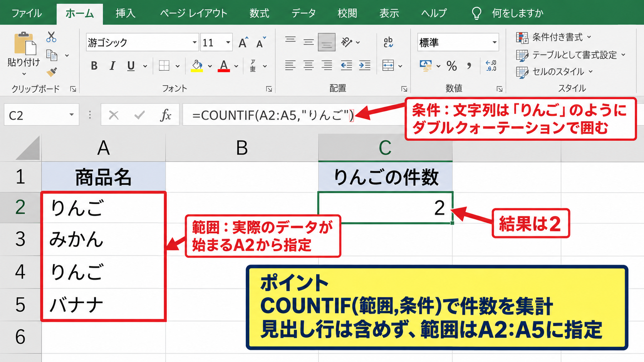Switch to the データ tab
The width and height of the screenshot is (644, 362).
point(304,13)
